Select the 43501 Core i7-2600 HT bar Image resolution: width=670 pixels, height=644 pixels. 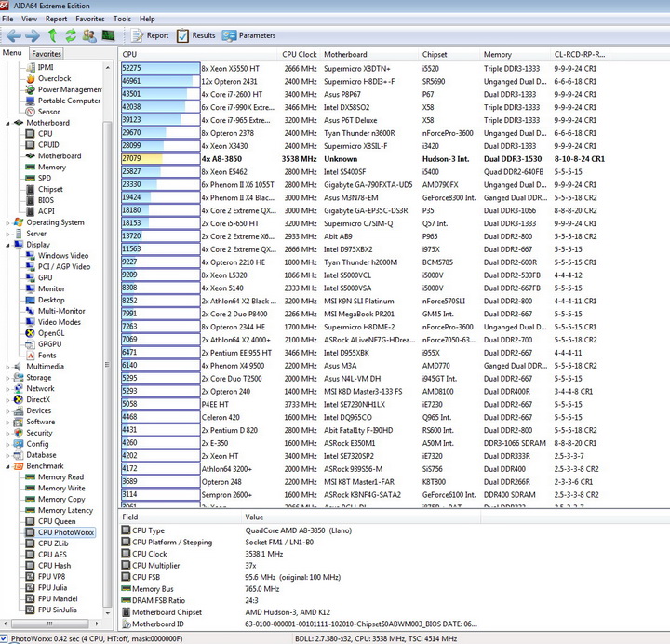(161, 94)
